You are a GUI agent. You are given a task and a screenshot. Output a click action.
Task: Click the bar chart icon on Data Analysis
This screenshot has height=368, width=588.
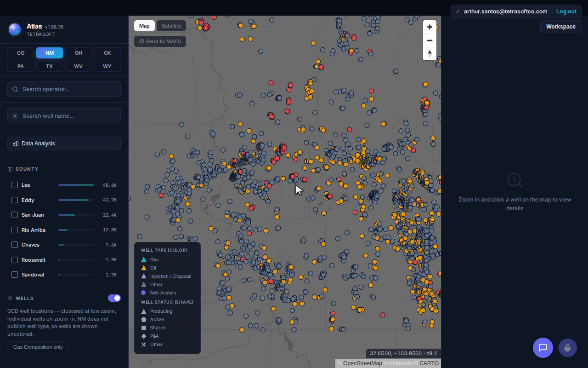[16, 144]
